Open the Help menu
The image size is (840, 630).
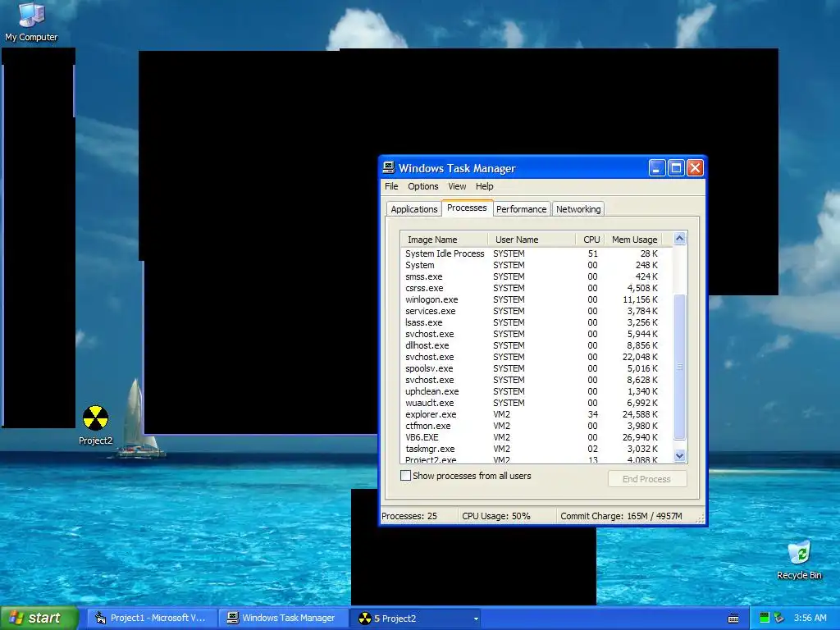(484, 186)
